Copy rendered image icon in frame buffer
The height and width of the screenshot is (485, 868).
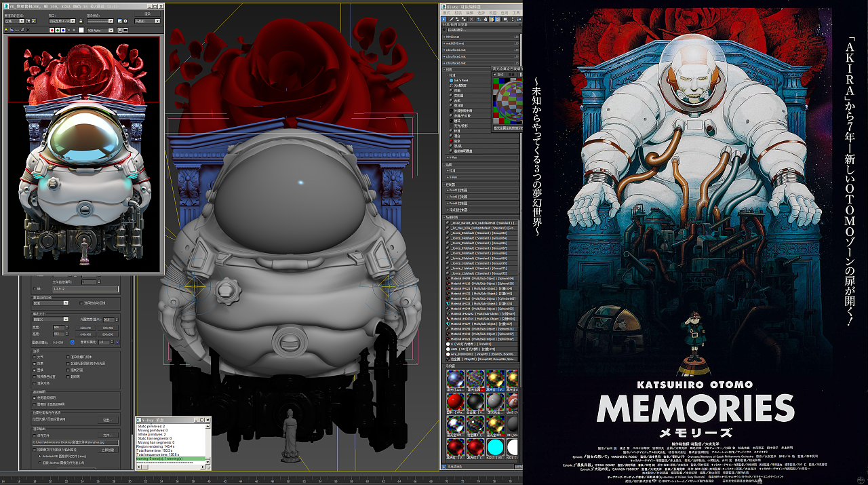[12, 30]
